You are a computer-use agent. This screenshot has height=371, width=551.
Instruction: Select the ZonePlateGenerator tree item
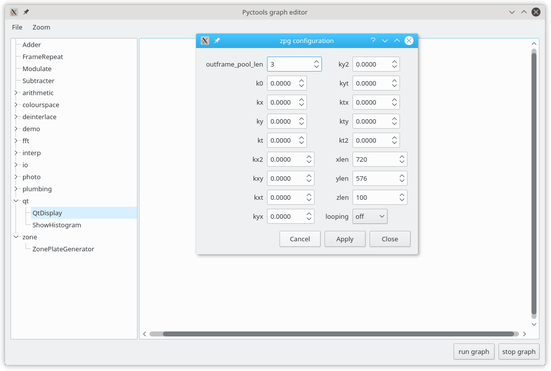pyautogui.click(x=63, y=249)
